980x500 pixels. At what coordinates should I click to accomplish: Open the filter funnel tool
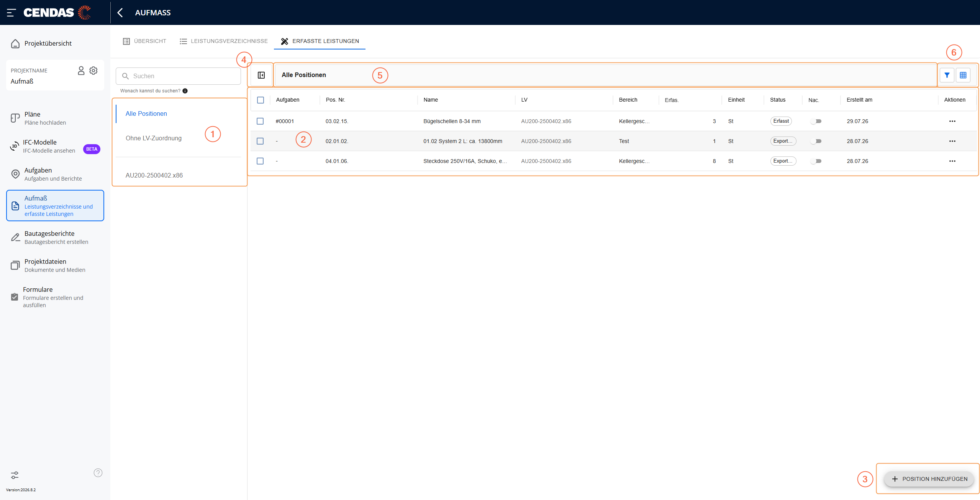coord(947,75)
